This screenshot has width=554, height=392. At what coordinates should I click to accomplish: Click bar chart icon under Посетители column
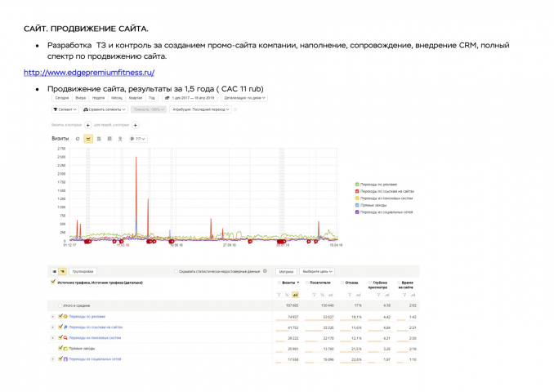(330, 295)
